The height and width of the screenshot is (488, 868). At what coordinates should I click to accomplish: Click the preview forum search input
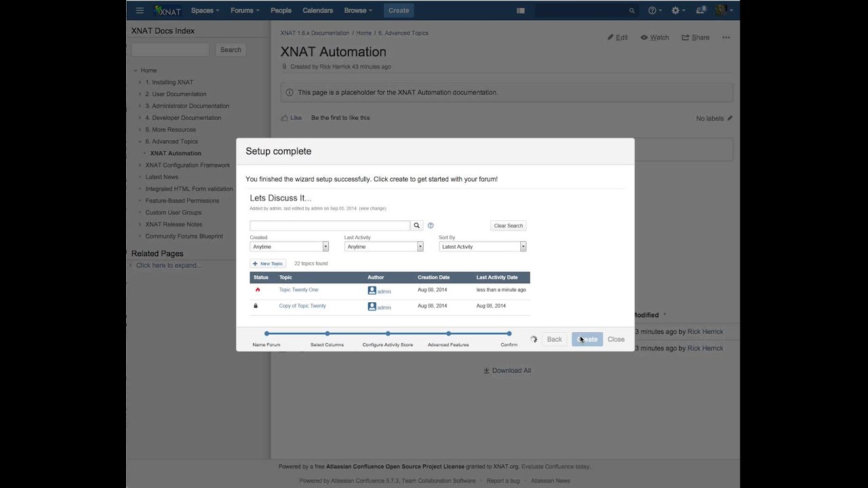330,226
